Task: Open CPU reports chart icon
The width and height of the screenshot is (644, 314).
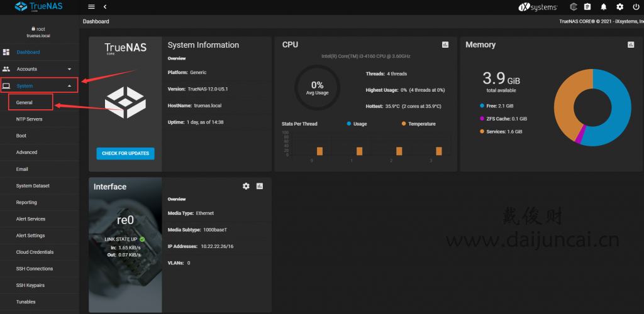Action: (445, 45)
